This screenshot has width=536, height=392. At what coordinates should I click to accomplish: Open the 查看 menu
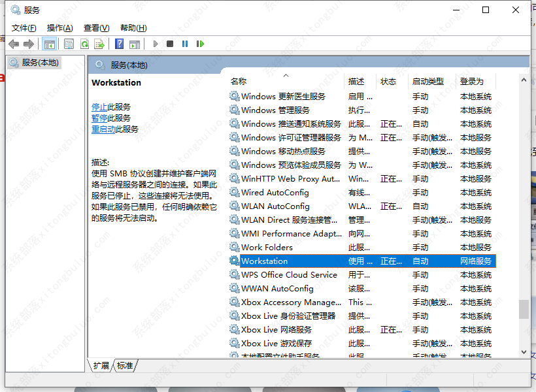(95, 27)
